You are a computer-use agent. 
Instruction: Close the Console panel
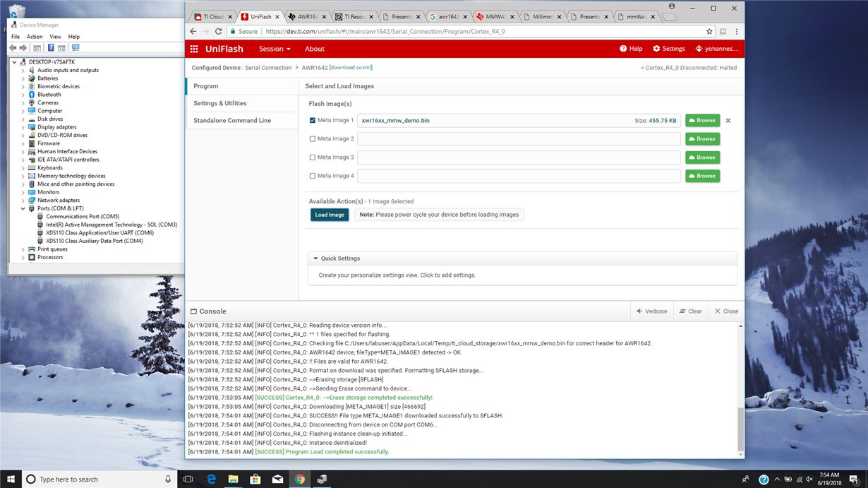pos(726,311)
